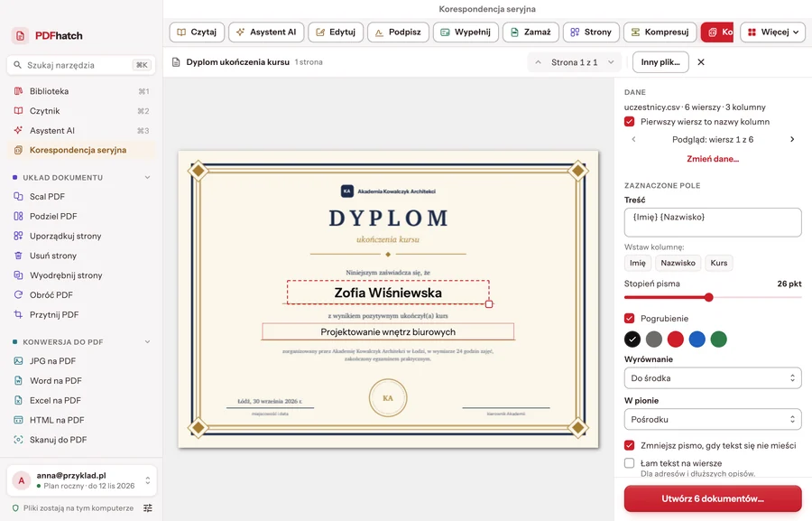Open the W pionie dropdown
The image size is (812, 521).
pos(713,420)
